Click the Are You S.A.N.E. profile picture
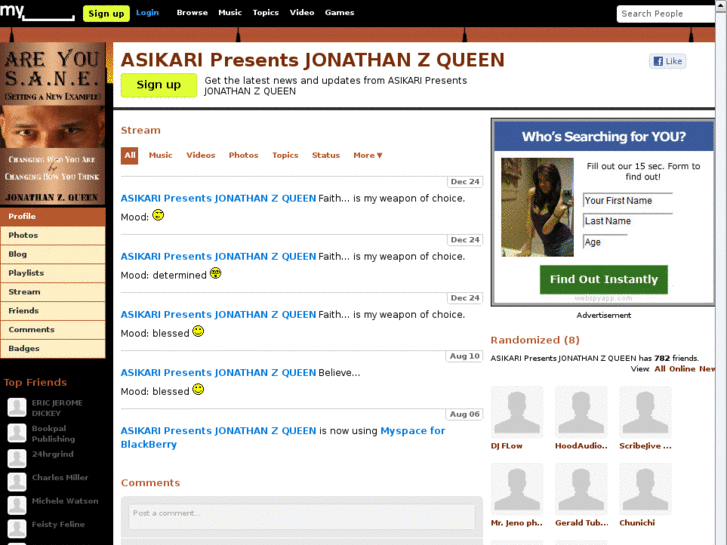The image size is (727, 545). click(x=53, y=124)
